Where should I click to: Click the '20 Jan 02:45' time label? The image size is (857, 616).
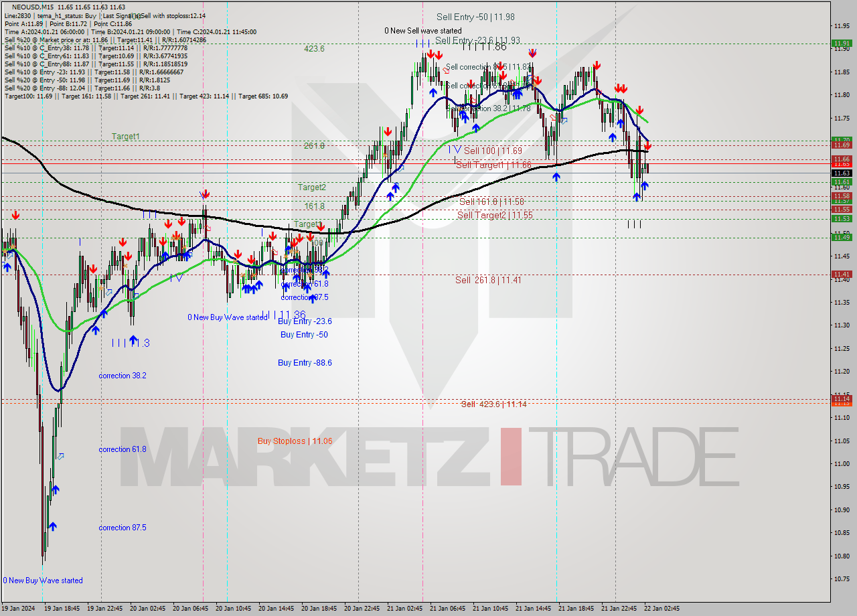coord(149,609)
